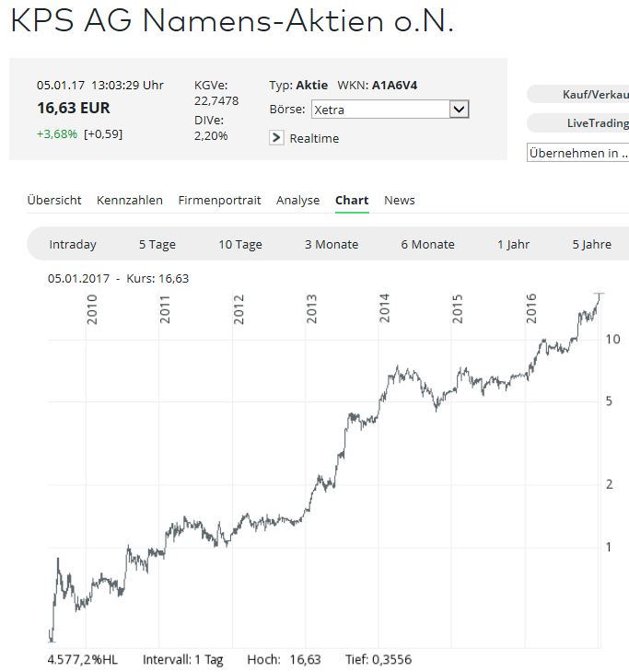Click the Realtime link text
Screen dimensions: 629x672
point(314,138)
